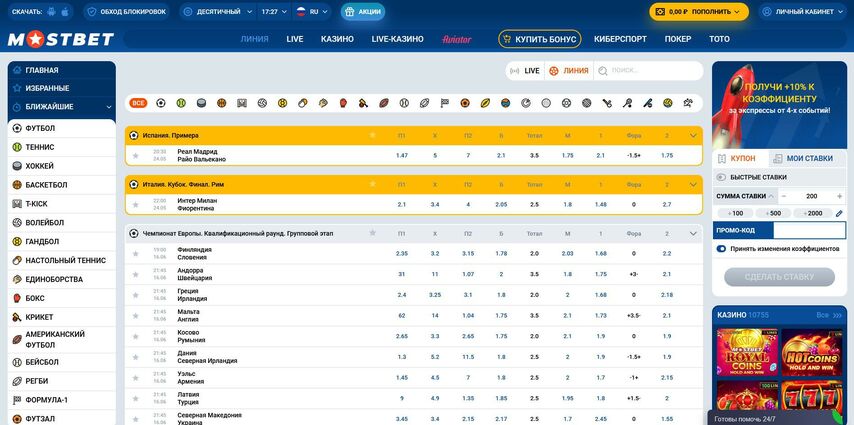Open БАСКЕТБОЛ in the left sidebar
The image size is (854, 425).
coord(62,185)
